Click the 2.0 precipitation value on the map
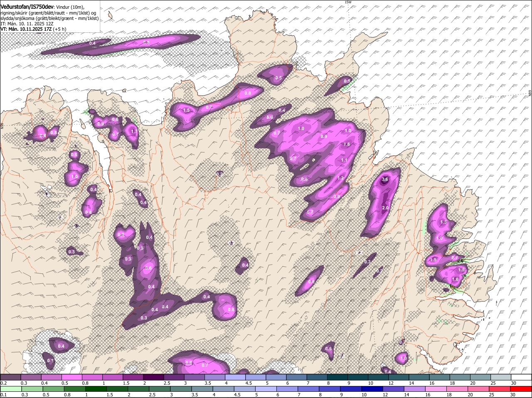Image resolution: width=532 pixels, height=398 pixels. [385, 208]
